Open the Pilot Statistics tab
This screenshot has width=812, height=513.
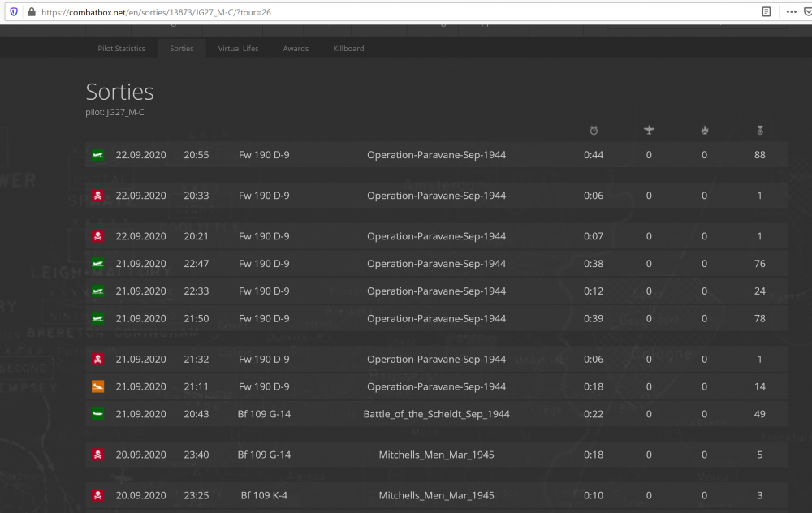point(122,49)
